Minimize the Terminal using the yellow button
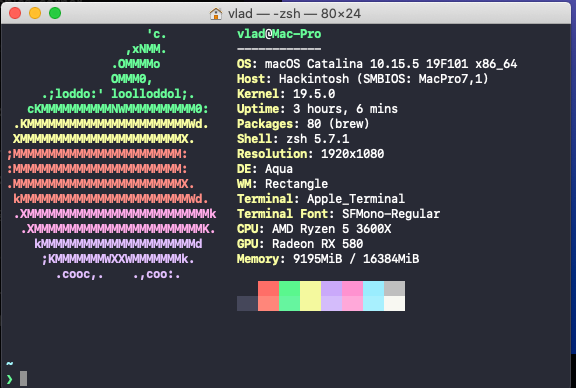The height and width of the screenshot is (388, 576). pos(35,14)
